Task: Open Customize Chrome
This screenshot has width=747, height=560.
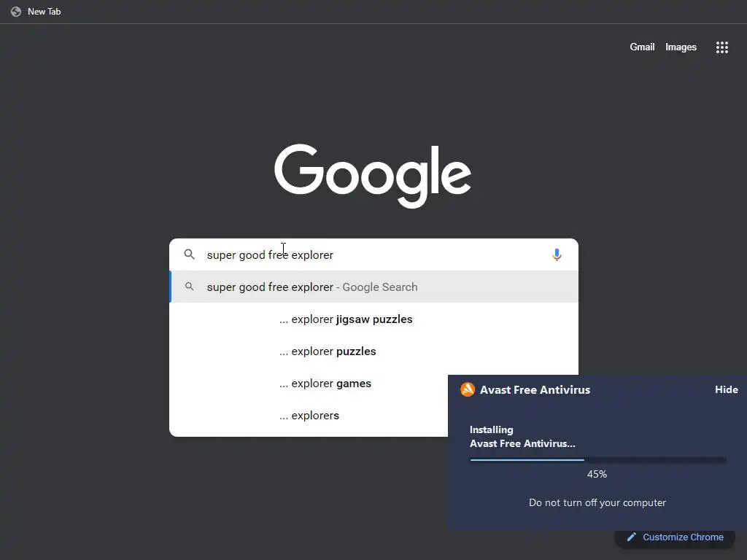Action: click(676, 537)
